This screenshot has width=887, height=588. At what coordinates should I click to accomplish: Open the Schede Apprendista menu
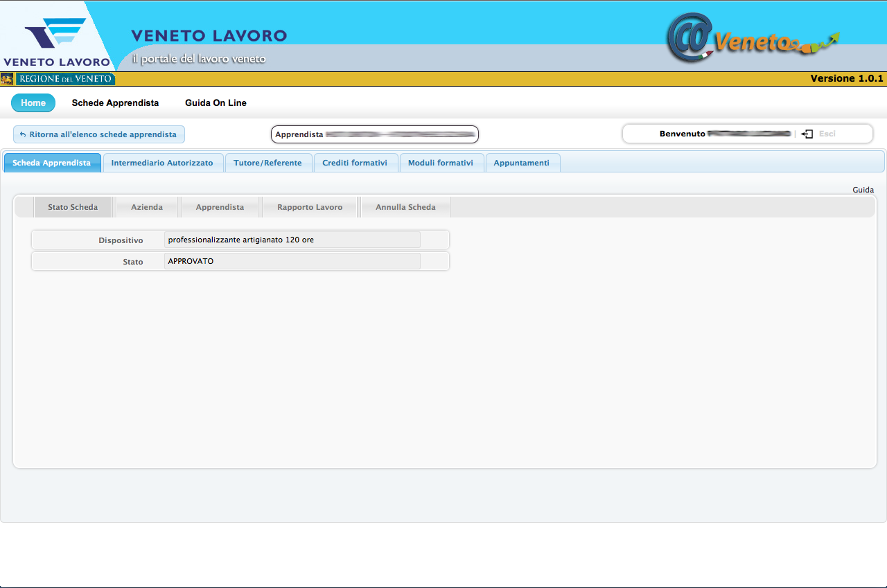[x=115, y=103]
